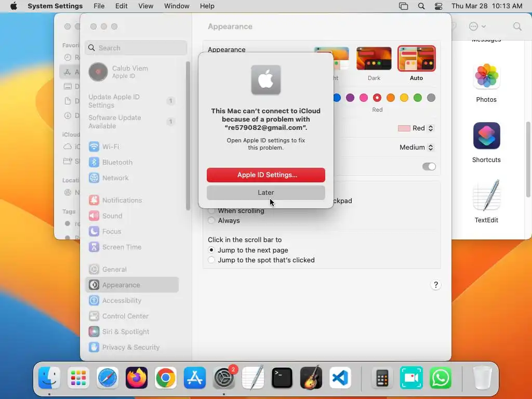
Task: Choose the purple accent color
Action: (350, 98)
